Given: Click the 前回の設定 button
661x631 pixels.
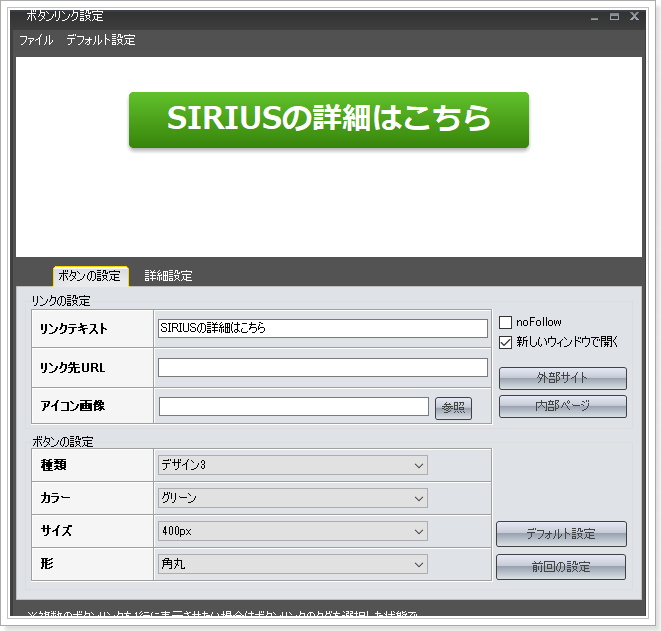Looking at the screenshot, I should click(x=561, y=567).
